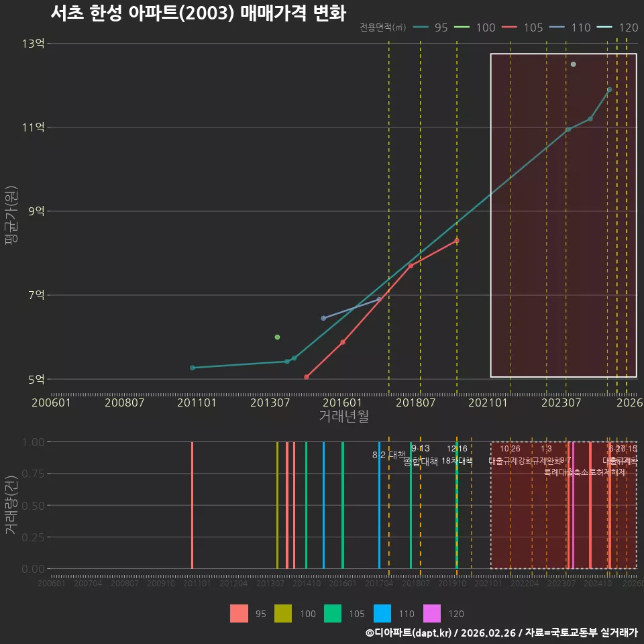Click the 100 green line legend entry
This screenshot has width=644, height=644.
(x=475, y=28)
